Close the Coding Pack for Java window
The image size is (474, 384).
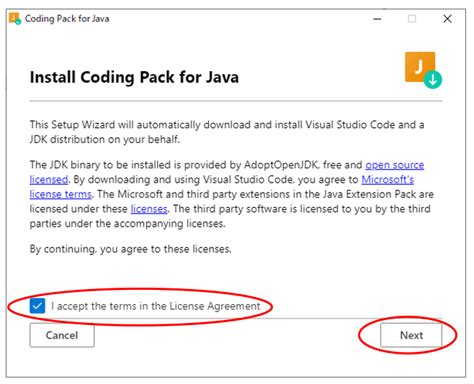(x=447, y=19)
